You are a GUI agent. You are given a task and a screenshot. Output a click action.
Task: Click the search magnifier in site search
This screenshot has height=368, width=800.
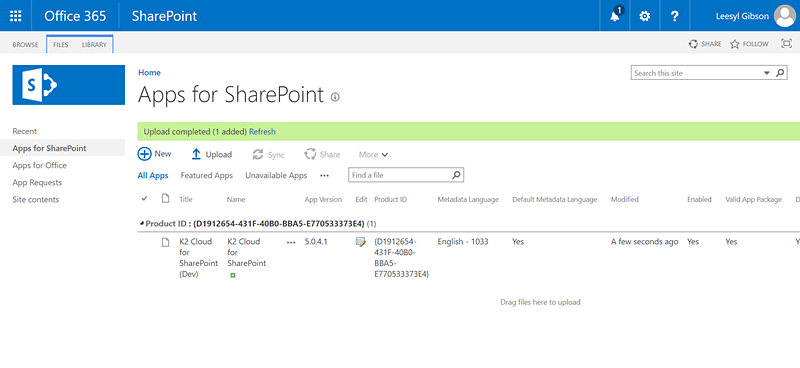(x=780, y=73)
